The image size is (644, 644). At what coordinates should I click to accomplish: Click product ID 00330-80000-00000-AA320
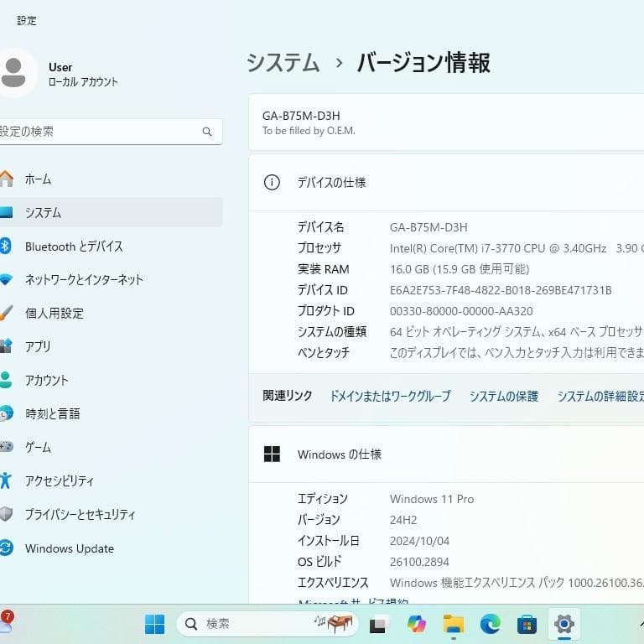pos(461,311)
